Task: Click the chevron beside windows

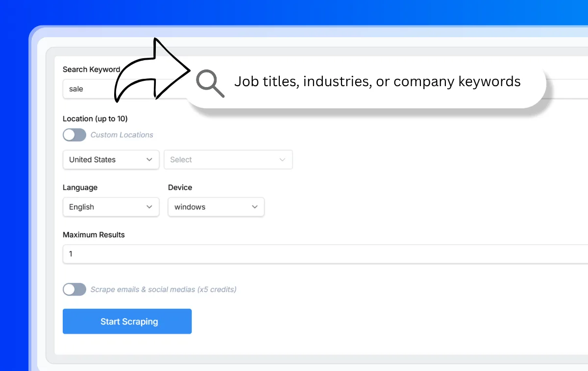Action: pos(255,207)
